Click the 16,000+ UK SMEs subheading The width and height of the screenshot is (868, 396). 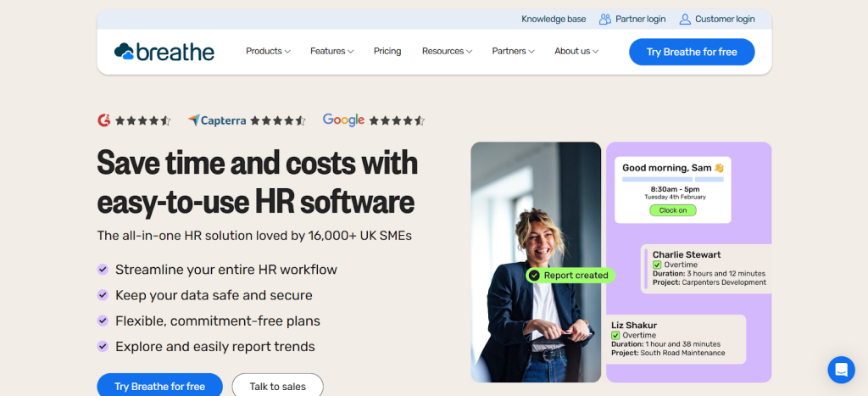(x=254, y=236)
